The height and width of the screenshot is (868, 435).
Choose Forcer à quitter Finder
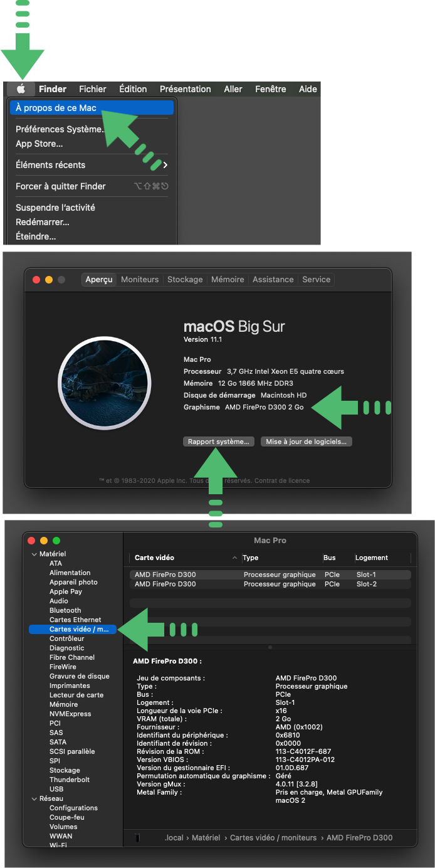pos(61,186)
